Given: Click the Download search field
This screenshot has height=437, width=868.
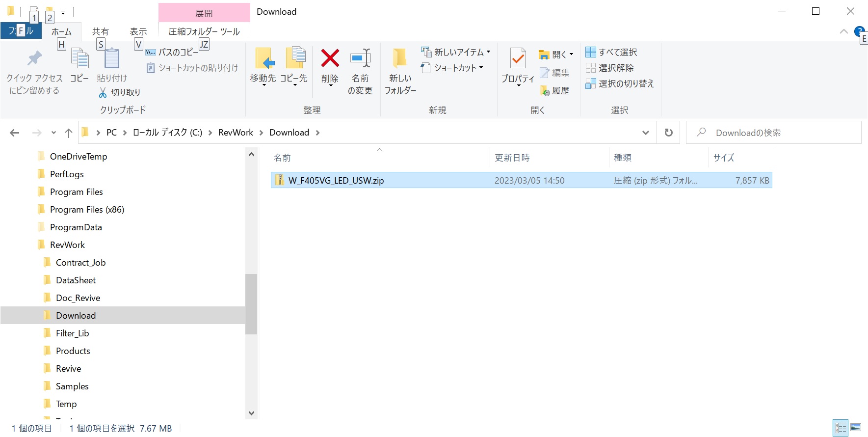Looking at the screenshot, I should click(x=774, y=133).
